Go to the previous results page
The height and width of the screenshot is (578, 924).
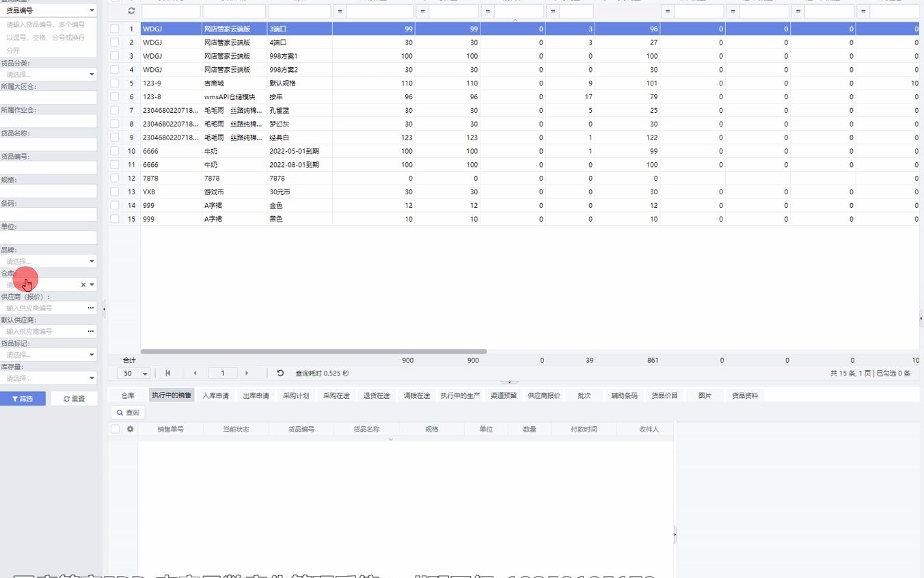(x=195, y=373)
